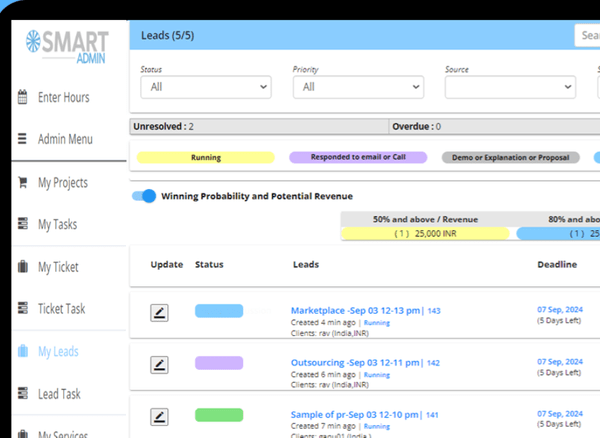Click lead ID 142

(x=433, y=363)
